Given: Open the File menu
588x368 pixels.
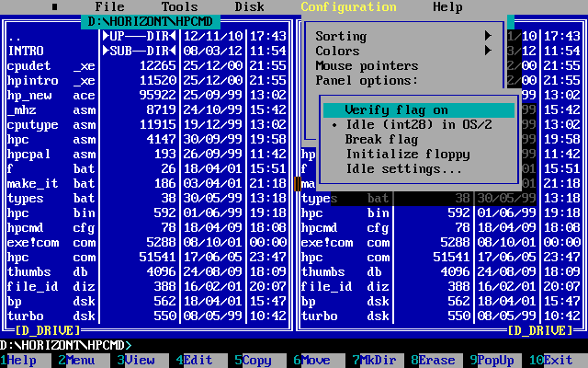Looking at the screenshot, I should (109, 6).
